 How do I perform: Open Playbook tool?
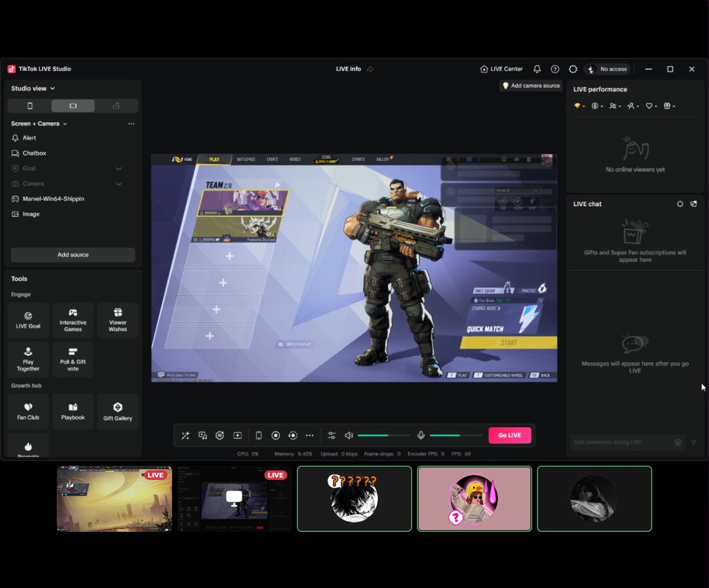click(73, 412)
